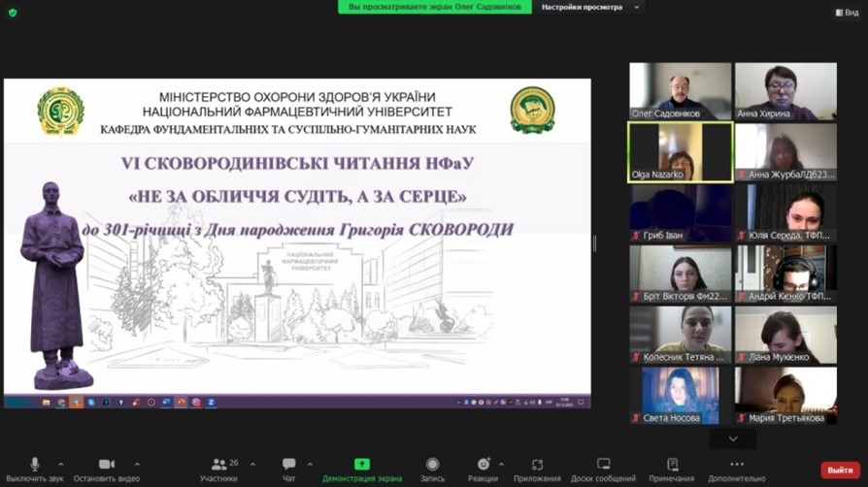Open Доски сообщений whiteboards
The height and width of the screenshot is (487, 868).
click(603, 470)
